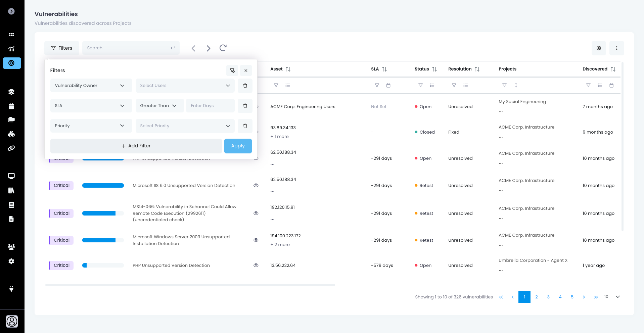Click the Status column filter funnel icon

pyautogui.click(x=420, y=86)
